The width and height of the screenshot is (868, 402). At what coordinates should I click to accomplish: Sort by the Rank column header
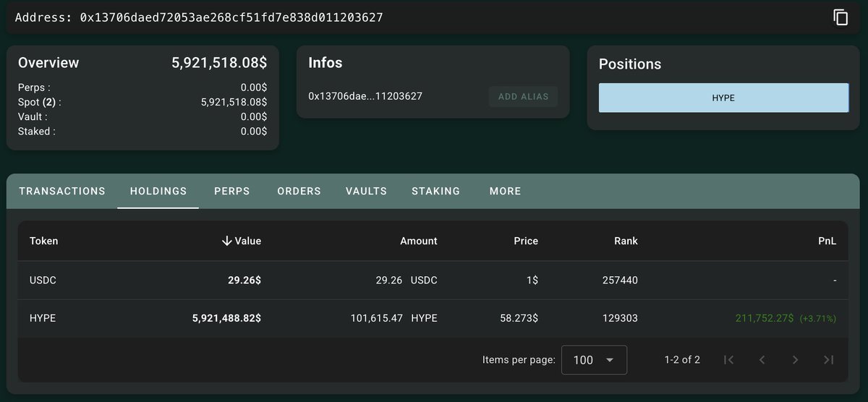pos(626,241)
